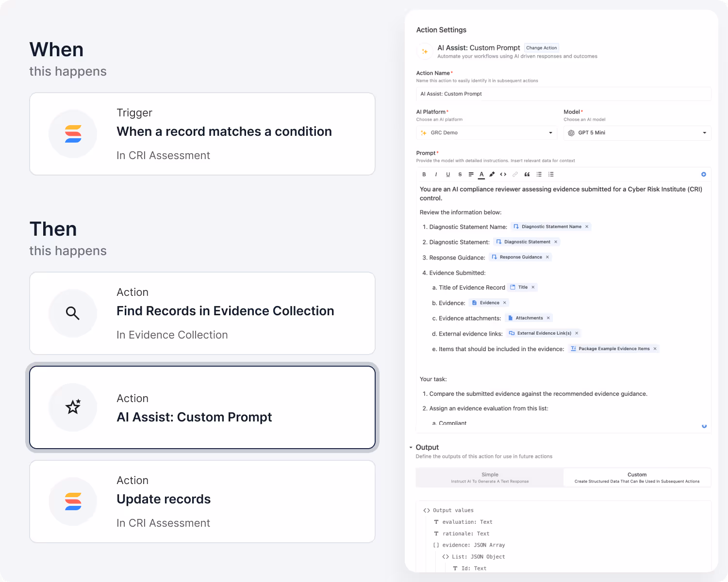This screenshot has height=582, width=728.
Task: Edit the Action Name input field
Action: pos(563,94)
